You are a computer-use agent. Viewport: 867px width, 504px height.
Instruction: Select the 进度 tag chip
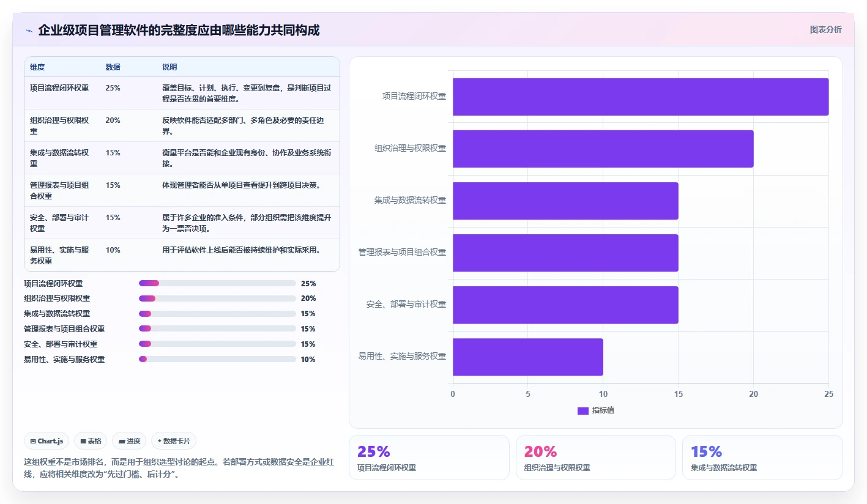coord(129,441)
